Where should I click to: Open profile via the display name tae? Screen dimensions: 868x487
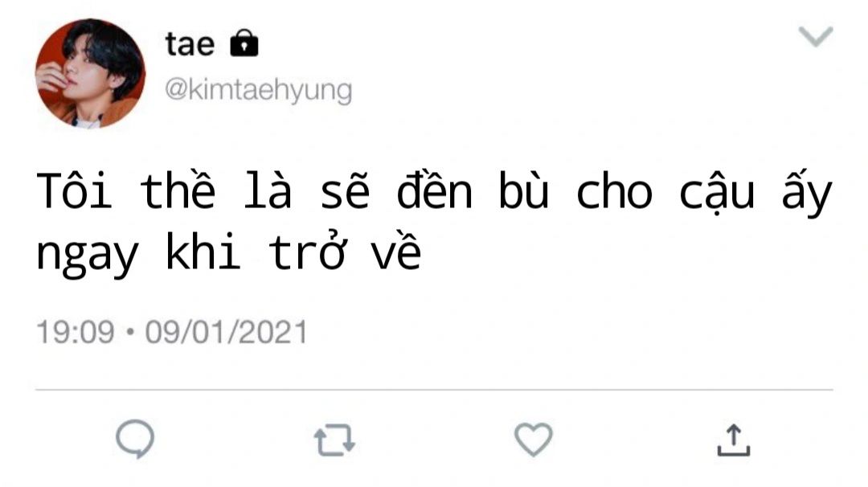190,43
